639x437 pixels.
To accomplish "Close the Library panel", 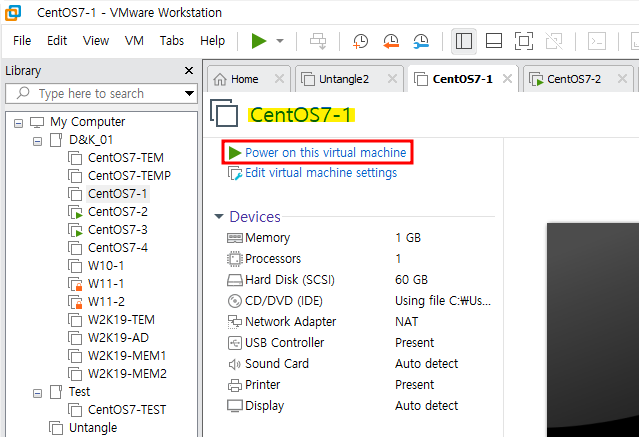I will [189, 71].
